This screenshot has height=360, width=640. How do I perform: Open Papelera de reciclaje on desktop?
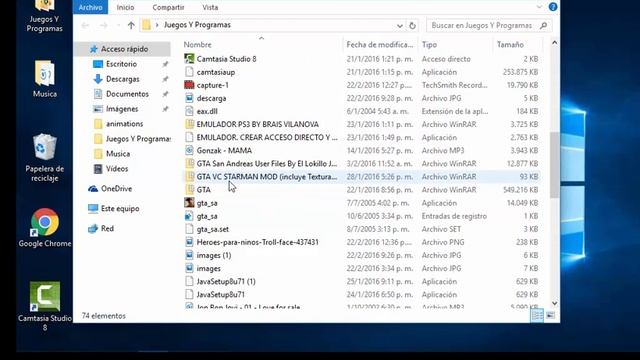click(44, 158)
